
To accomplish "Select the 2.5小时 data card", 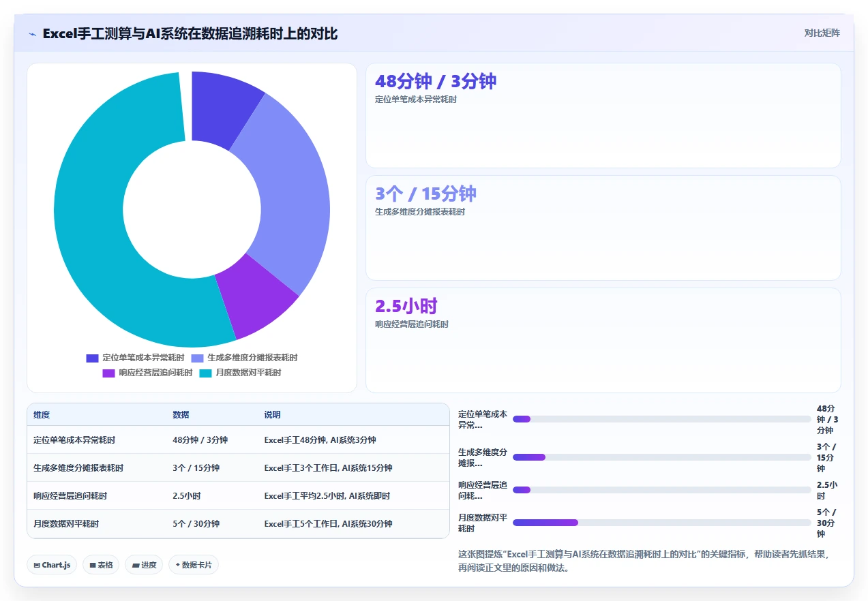I will tap(603, 340).
